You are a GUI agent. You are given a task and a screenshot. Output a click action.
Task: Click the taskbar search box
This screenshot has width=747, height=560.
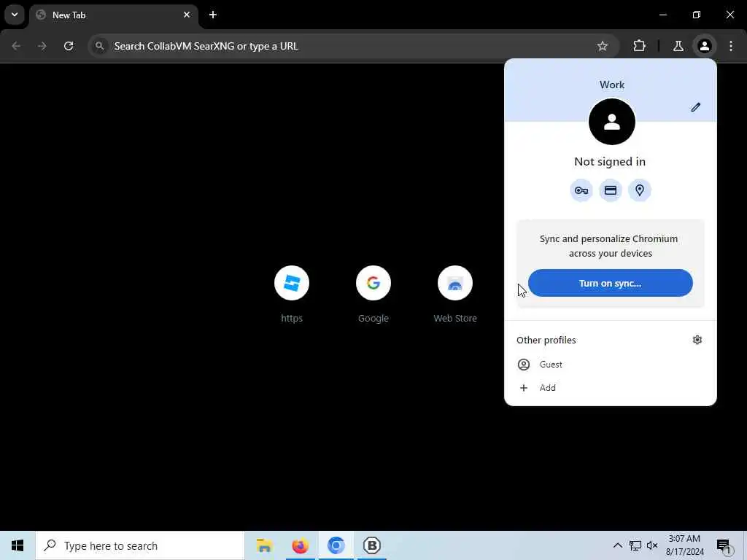pos(140,545)
